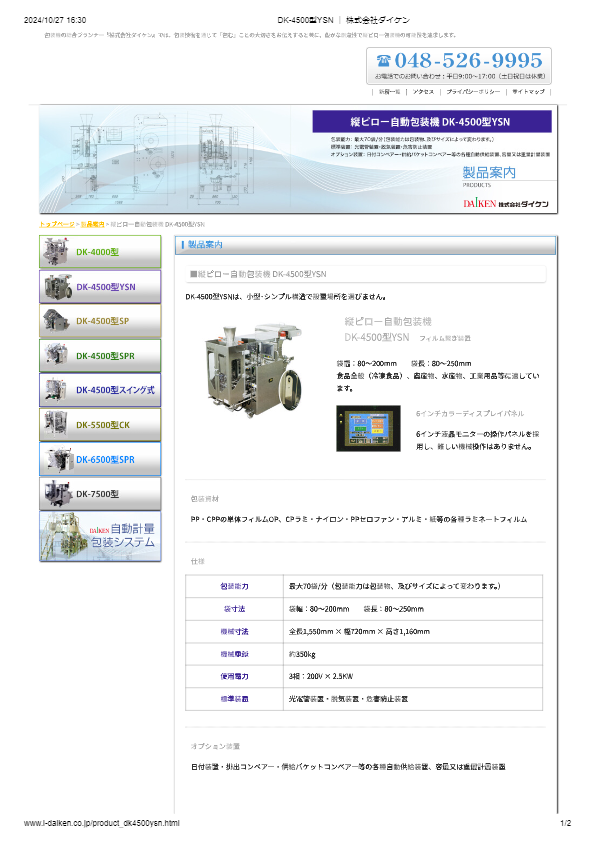Click the DK-4500型YSN machine product photo
Viewport: 594px width, 841px height.
click(x=253, y=370)
